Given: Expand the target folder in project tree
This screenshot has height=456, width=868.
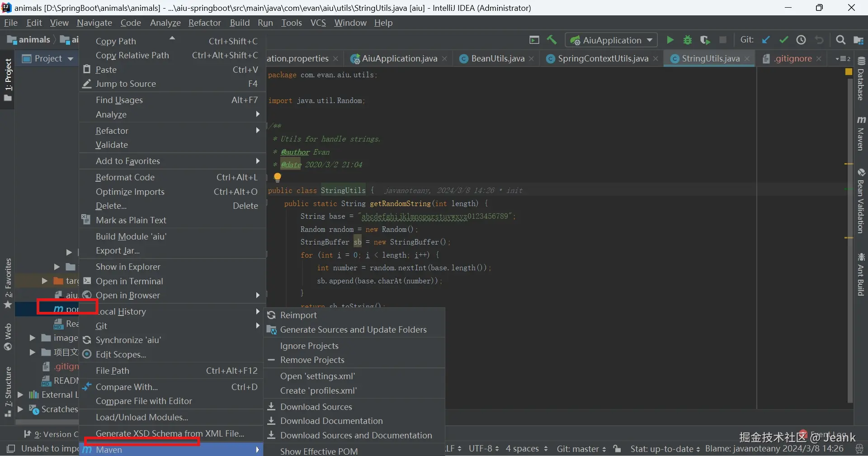Looking at the screenshot, I should 44,281.
